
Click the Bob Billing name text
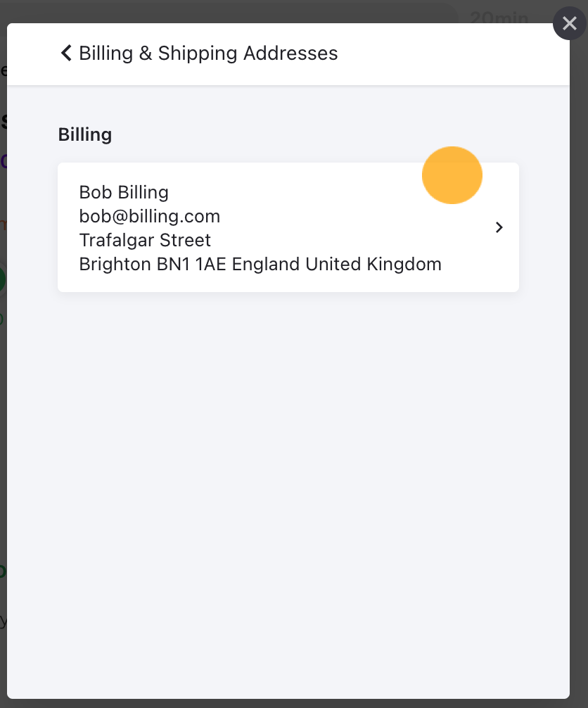(124, 192)
